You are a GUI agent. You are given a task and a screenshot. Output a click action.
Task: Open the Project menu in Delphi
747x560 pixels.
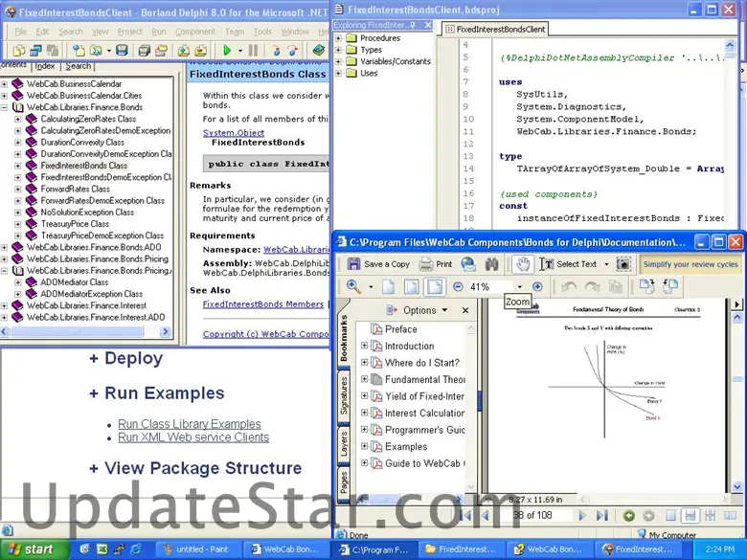pos(129,32)
